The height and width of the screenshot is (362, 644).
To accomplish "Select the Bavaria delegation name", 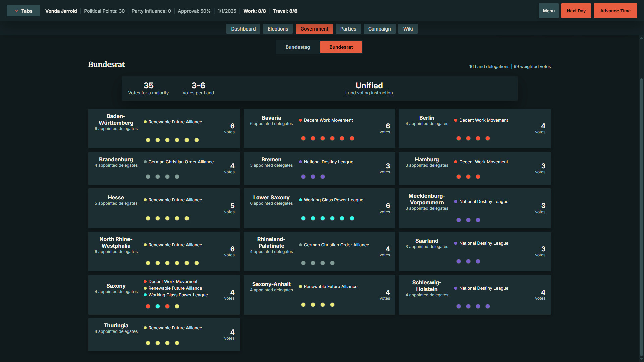I will point(271,118).
